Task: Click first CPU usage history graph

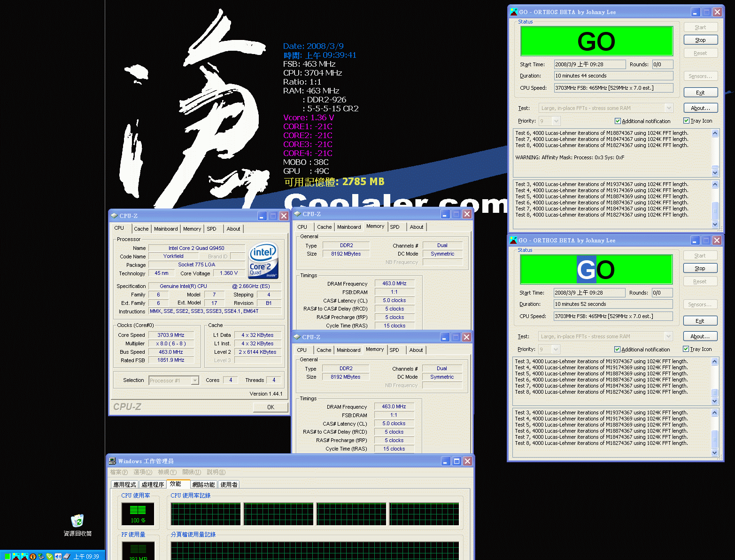Action: [x=206, y=514]
